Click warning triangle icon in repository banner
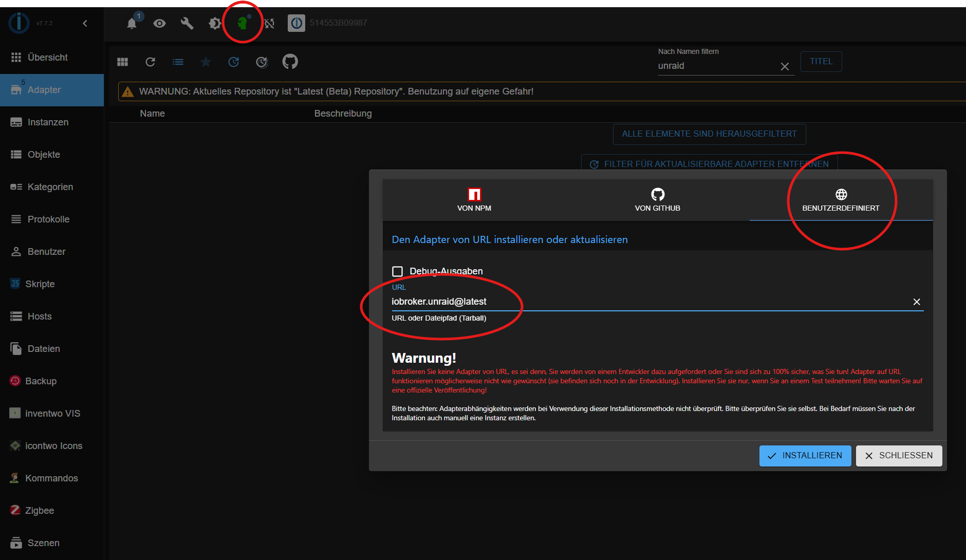This screenshot has width=966, height=560. 128,92
